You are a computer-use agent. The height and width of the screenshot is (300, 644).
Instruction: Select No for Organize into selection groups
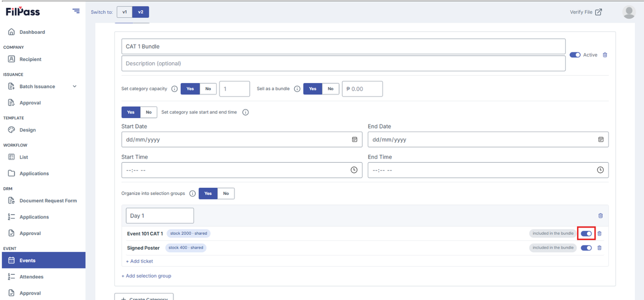point(226,193)
